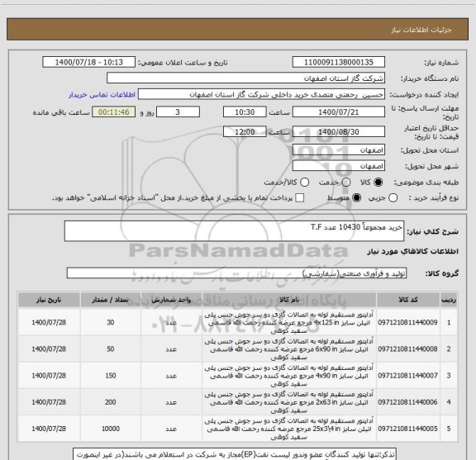Click the تاریخ نیاز column header

click(49, 300)
